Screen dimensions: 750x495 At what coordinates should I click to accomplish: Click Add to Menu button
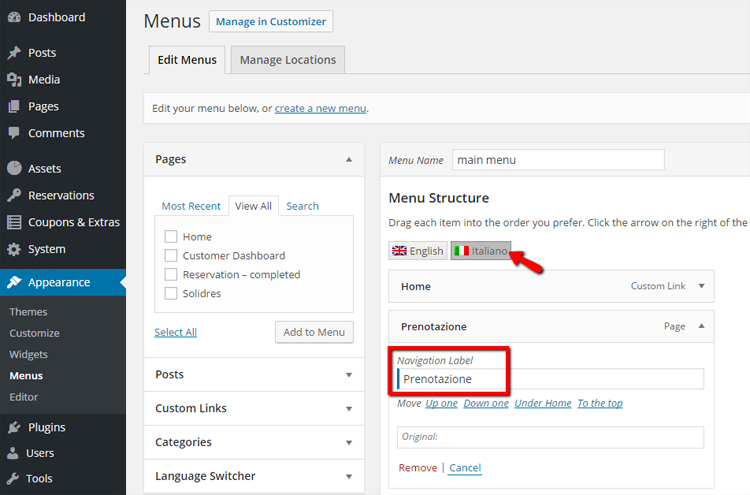pyautogui.click(x=314, y=332)
